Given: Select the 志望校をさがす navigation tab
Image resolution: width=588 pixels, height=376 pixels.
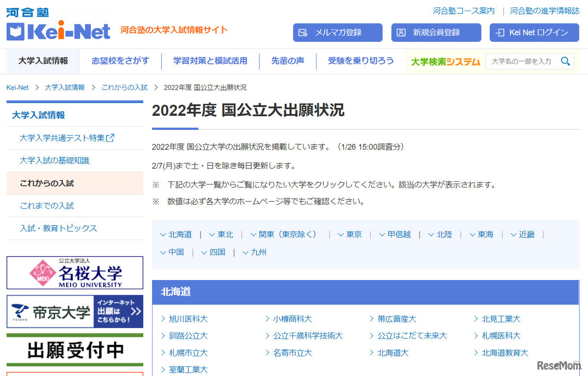Looking at the screenshot, I should pos(120,60).
